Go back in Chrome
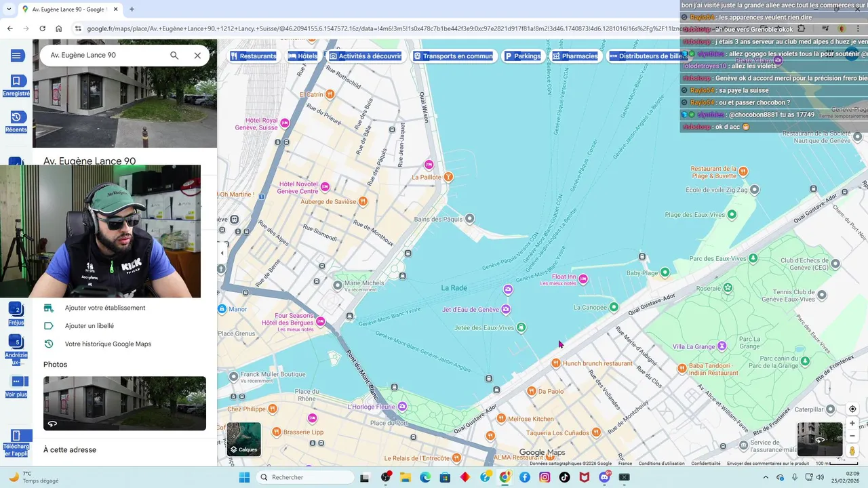 point(9,28)
